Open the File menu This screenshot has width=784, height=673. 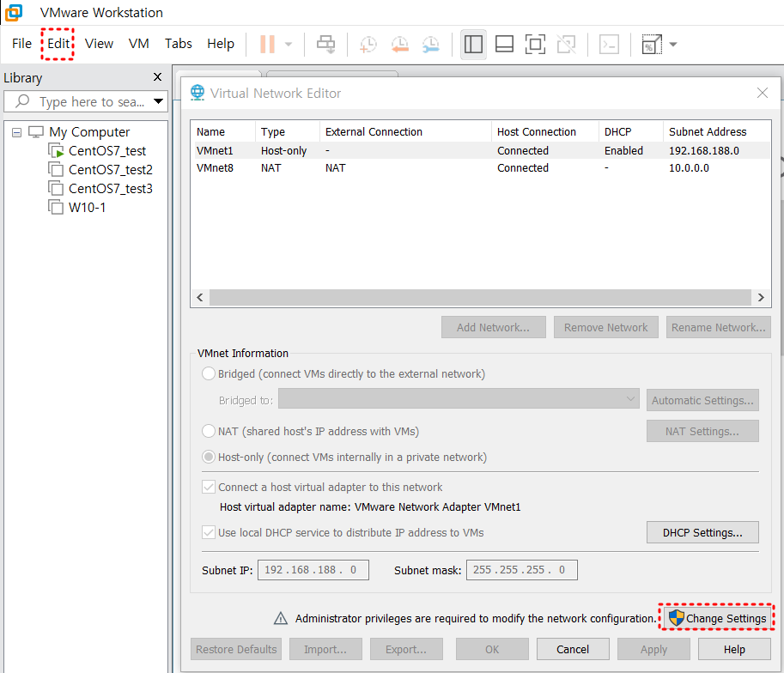pyautogui.click(x=21, y=44)
